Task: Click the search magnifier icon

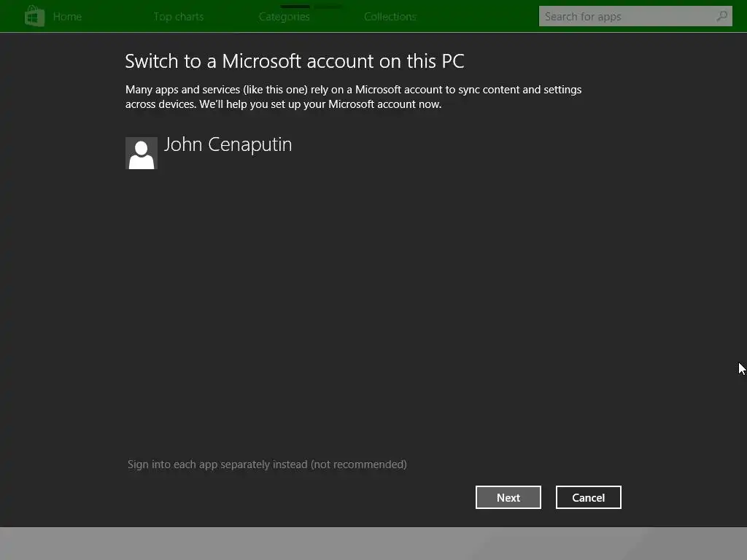Action: coord(722,16)
